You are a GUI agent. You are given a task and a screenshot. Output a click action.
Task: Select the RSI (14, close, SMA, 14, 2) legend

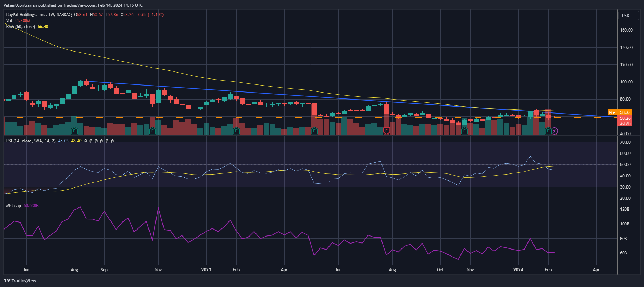31,141
